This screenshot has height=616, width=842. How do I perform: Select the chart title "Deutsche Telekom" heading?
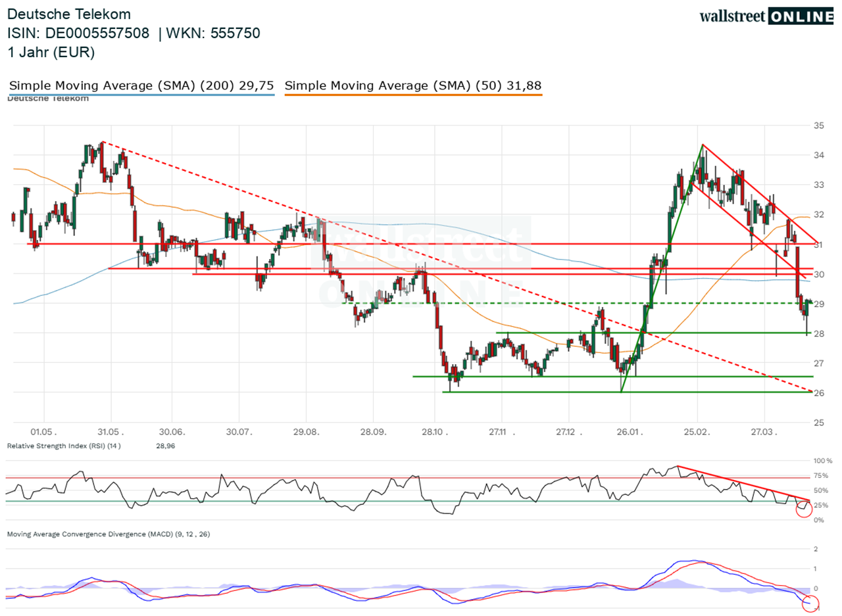pos(69,14)
